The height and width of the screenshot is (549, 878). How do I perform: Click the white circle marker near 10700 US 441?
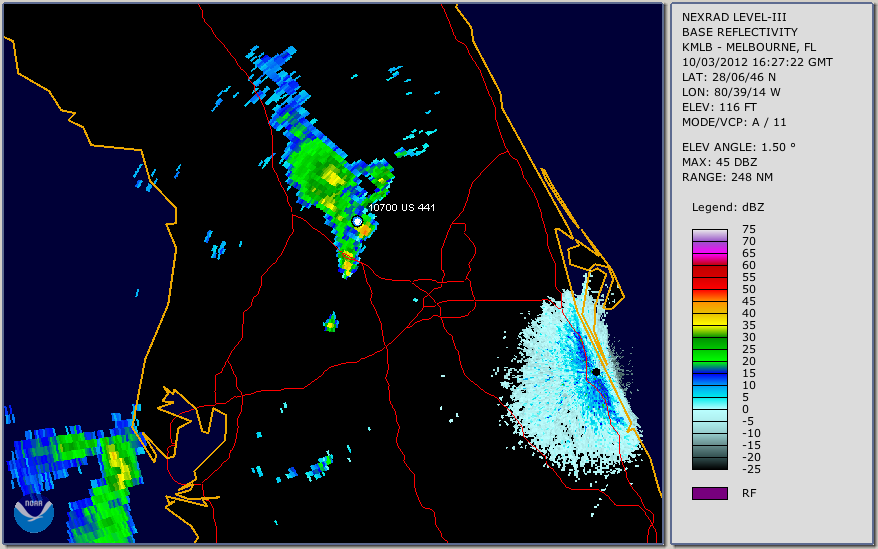coord(357,221)
